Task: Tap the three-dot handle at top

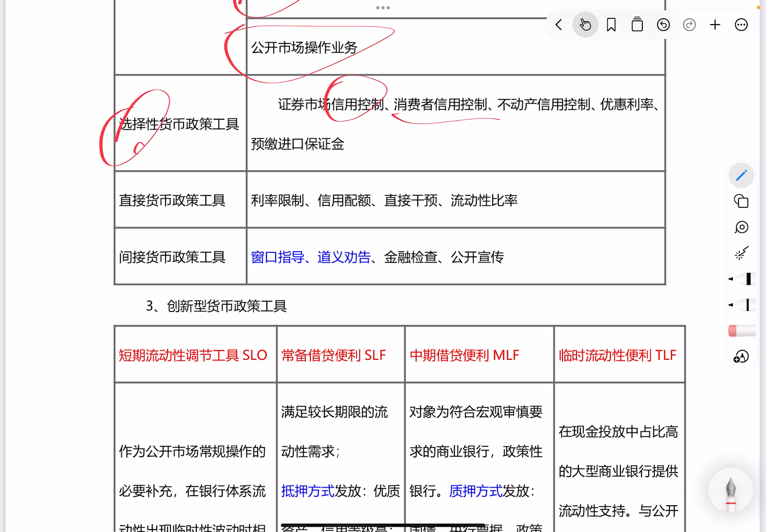Action: tap(383, 8)
